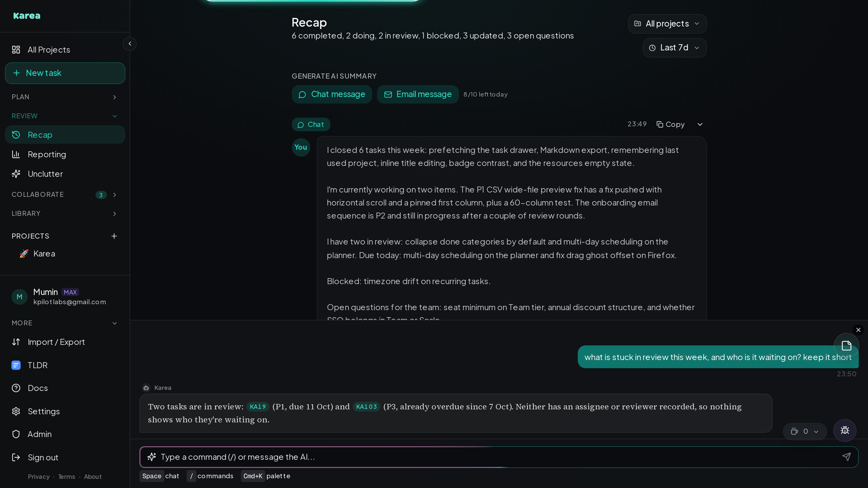Copy the recap summary
The width and height of the screenshot is (868, 488).
(671, 124)
